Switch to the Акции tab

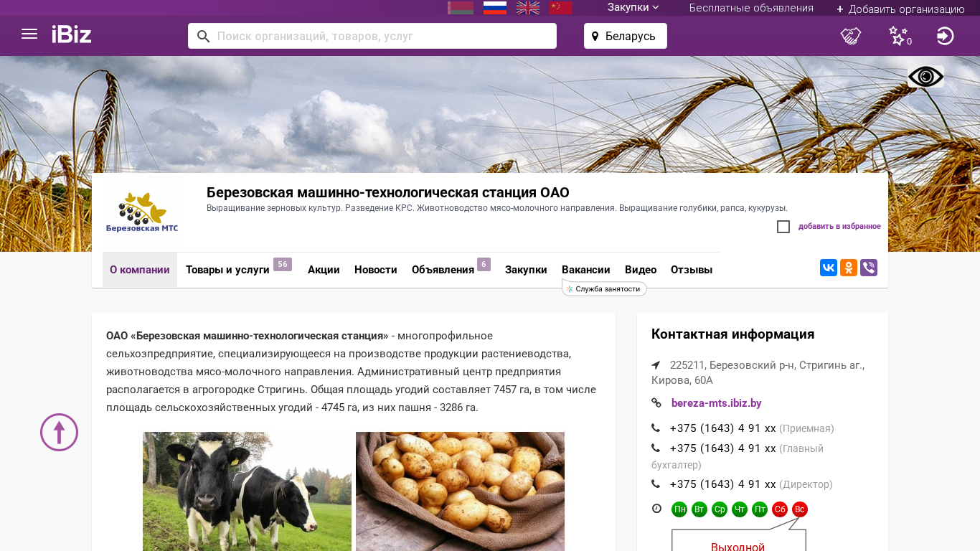pyautogui.click(x=324, y=270)
